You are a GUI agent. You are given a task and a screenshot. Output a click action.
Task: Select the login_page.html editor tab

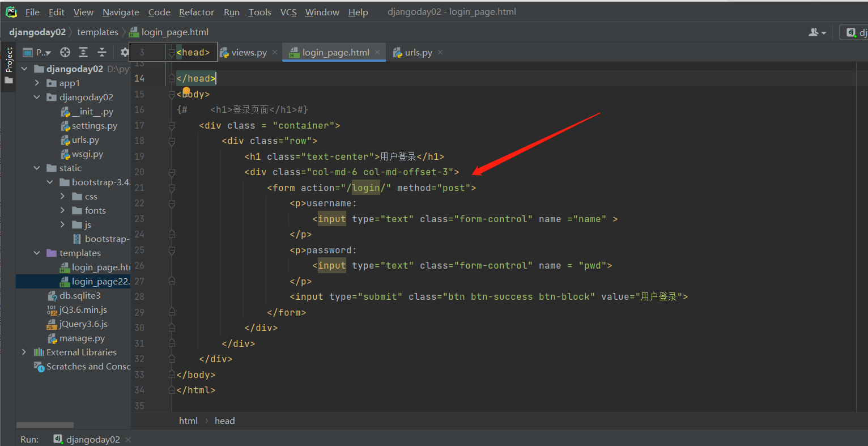[x=335, y=53]
